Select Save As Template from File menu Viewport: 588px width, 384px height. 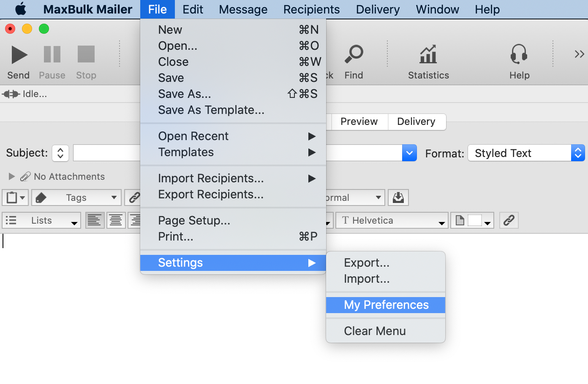[211, 110]
